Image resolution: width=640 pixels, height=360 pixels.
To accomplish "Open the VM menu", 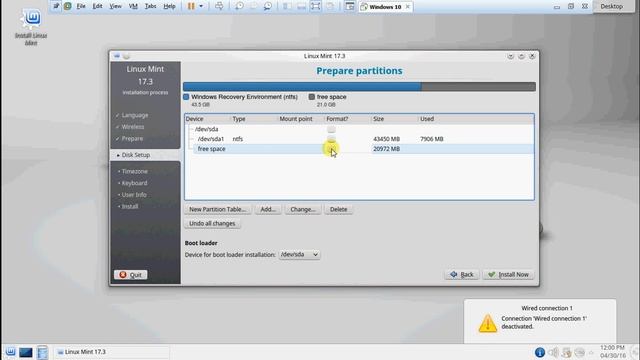I will [133, 6].
